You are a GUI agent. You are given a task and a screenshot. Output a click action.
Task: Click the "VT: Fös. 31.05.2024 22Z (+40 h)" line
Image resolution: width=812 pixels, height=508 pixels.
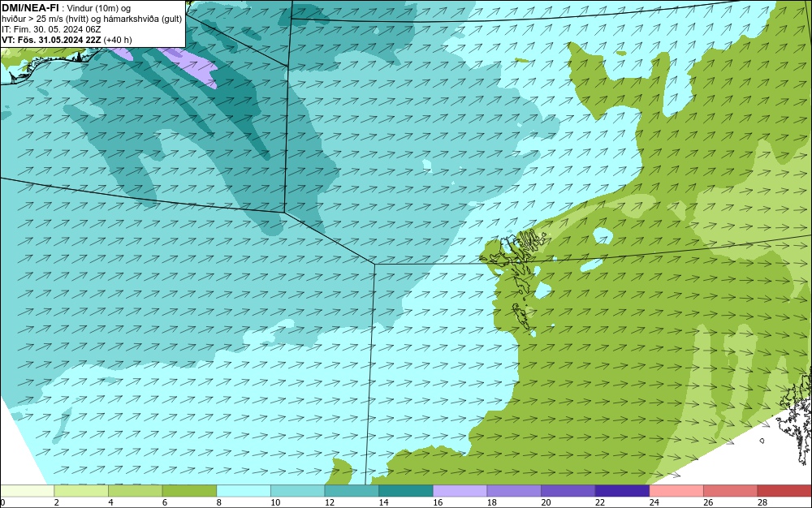67,40
